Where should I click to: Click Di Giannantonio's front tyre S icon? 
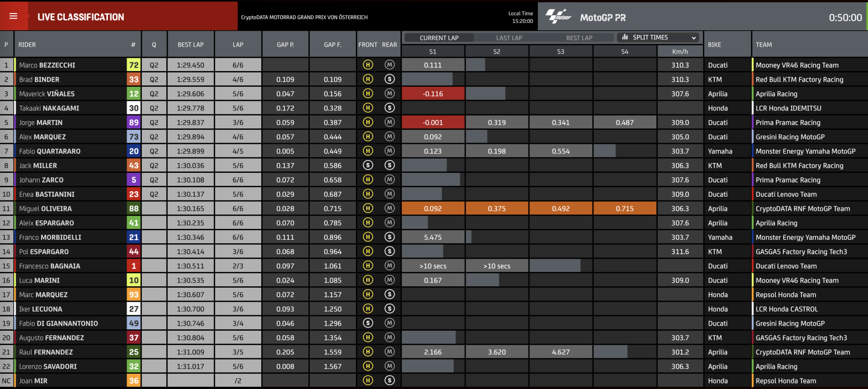[368, 323]
